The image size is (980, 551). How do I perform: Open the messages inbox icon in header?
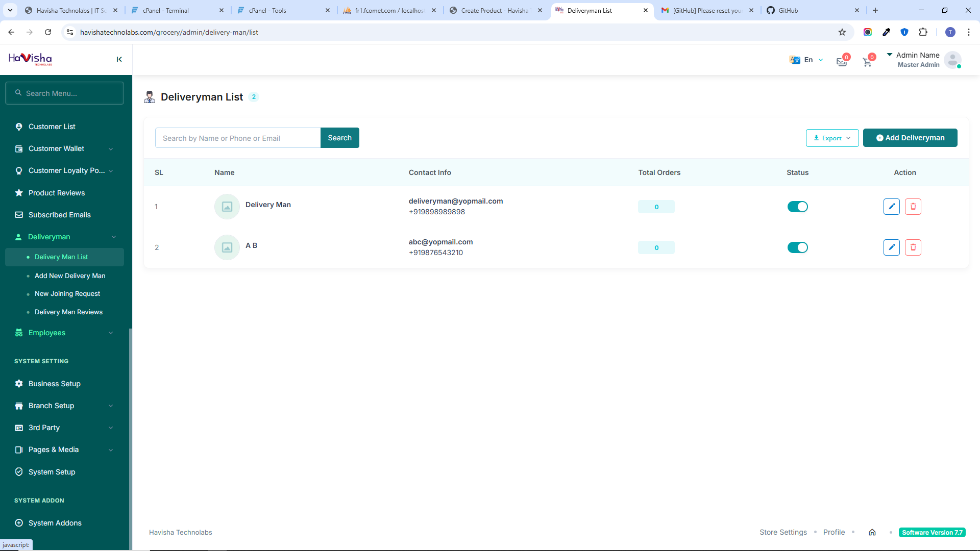[842, 62]
